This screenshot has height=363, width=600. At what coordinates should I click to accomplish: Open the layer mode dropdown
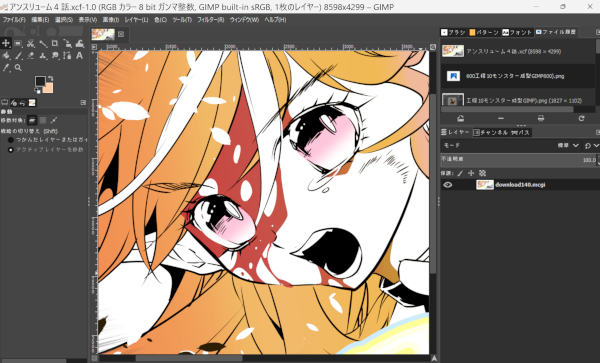click(x=511, y=145)
